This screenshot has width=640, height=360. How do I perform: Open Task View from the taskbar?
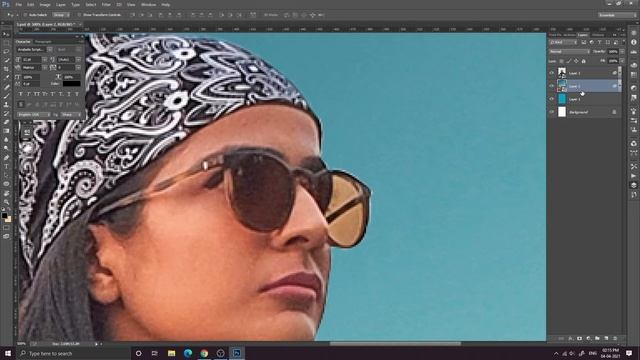point(155,353)
